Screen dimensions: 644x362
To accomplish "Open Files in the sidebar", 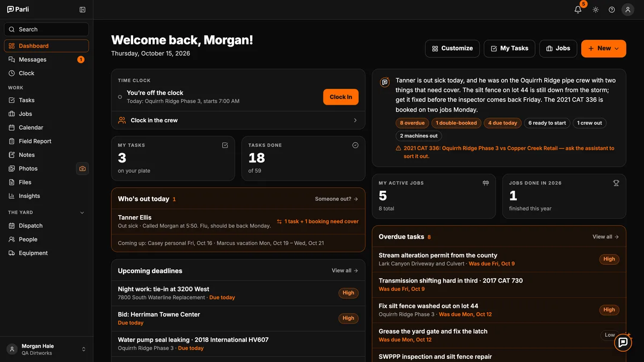I will (47, 182).
